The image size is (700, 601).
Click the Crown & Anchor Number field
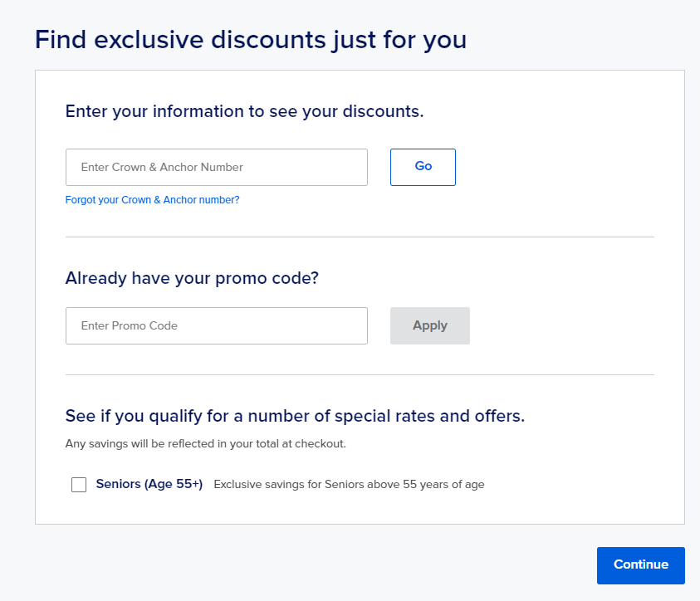[216, 167]
